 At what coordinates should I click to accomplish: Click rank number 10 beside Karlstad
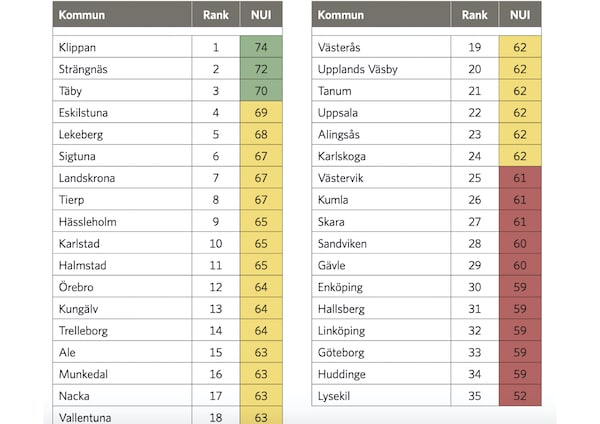(215, 243)
